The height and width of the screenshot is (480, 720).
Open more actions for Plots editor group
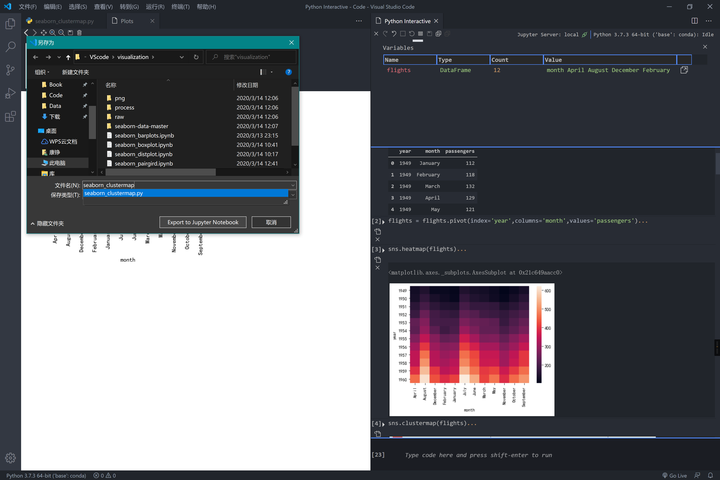[x=359, y=21]
